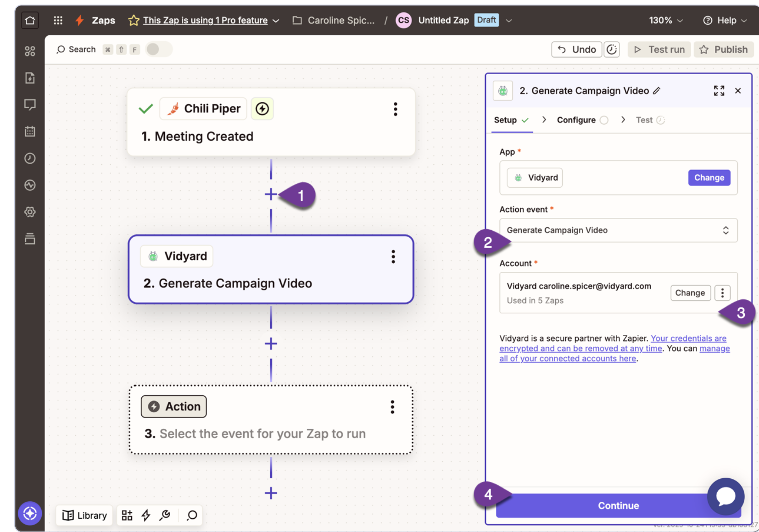
Task: Switch to the Setup tab
Action: point(512,120)
